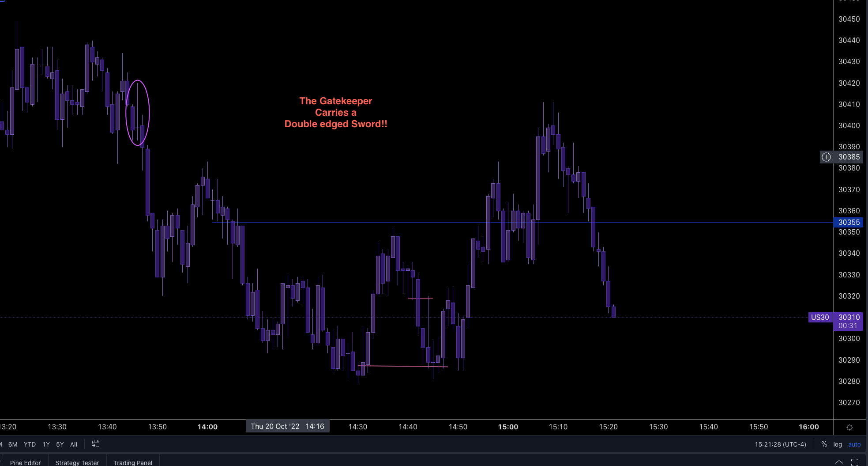Click the 13:30 label on the time axis
This screenshot has height=466, width=868.
pos(57,427)
